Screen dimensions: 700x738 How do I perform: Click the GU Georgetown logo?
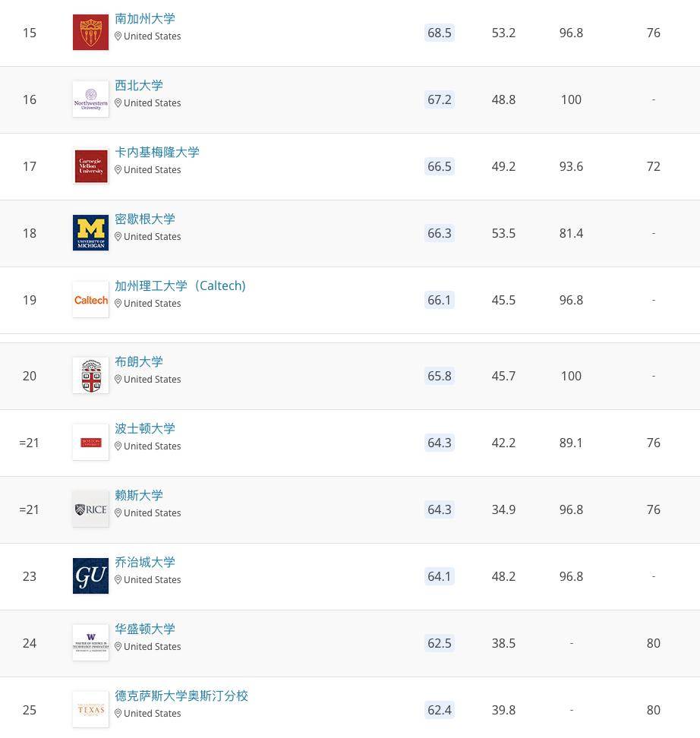click(90, 576)
